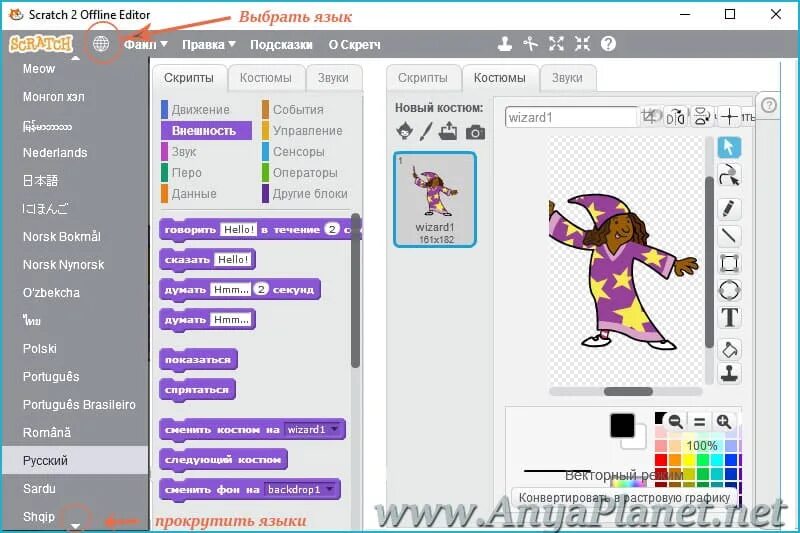Click the line width slider
Viewport: 800px width, 533px height.
pos(556,470)
